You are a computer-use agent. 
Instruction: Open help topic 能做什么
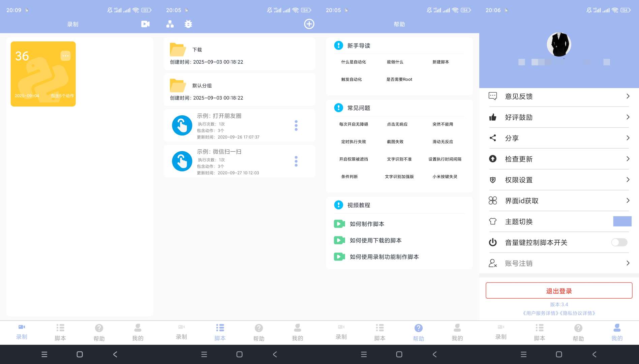395,62
